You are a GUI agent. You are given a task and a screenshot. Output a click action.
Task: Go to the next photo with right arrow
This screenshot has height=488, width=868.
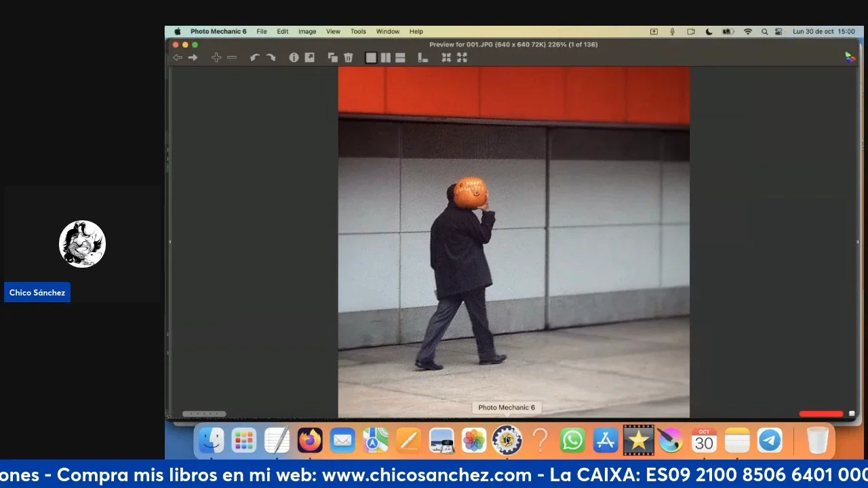coord(193,58)
